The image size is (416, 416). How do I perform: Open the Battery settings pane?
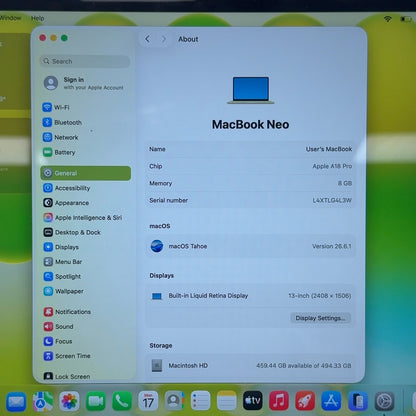click(59, 152)
